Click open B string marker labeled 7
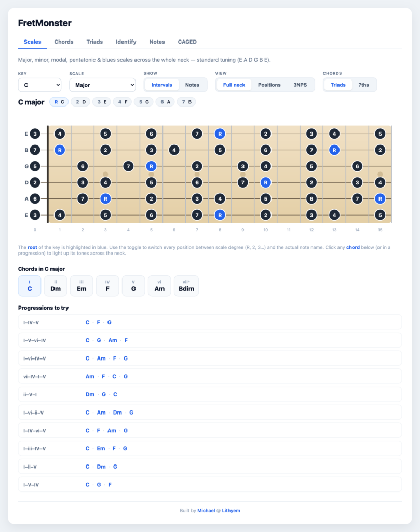420x532 pixels. (35, 150)
